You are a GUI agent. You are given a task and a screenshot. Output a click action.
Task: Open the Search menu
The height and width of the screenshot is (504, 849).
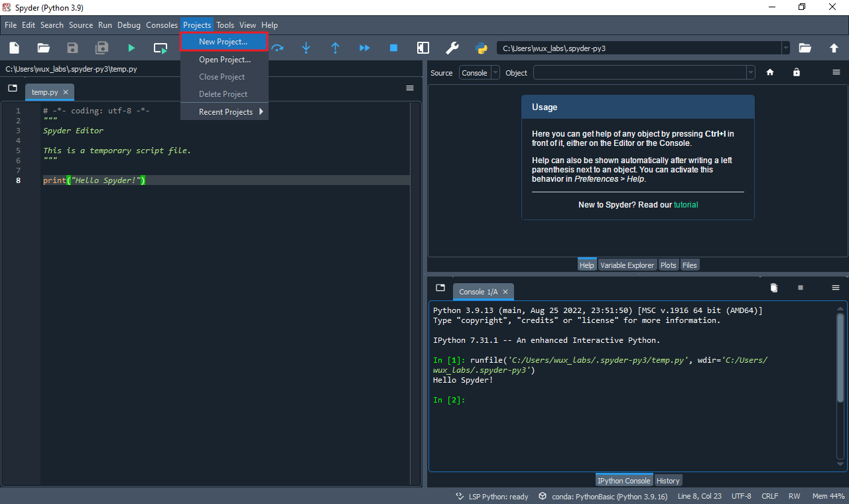[52, 25]
